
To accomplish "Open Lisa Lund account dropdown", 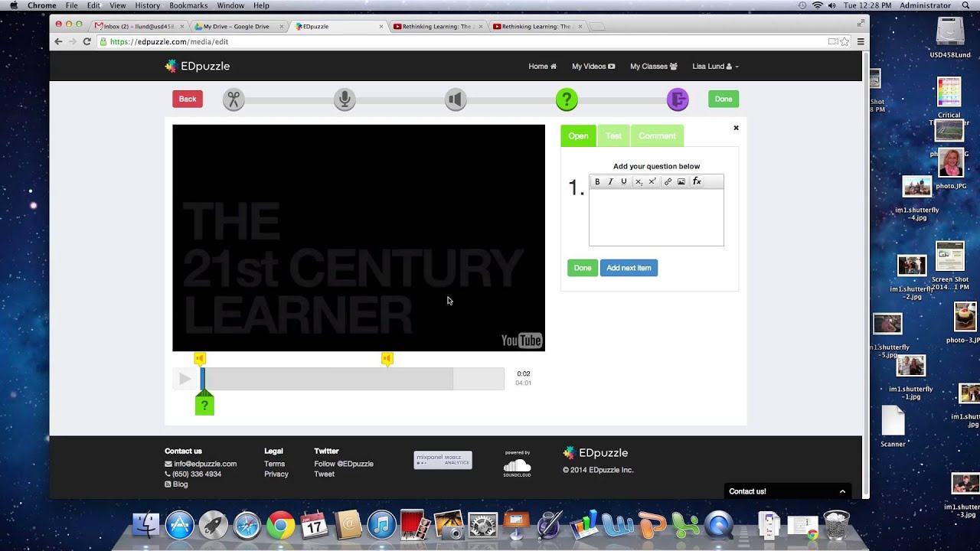I will [x=715, y=67].
